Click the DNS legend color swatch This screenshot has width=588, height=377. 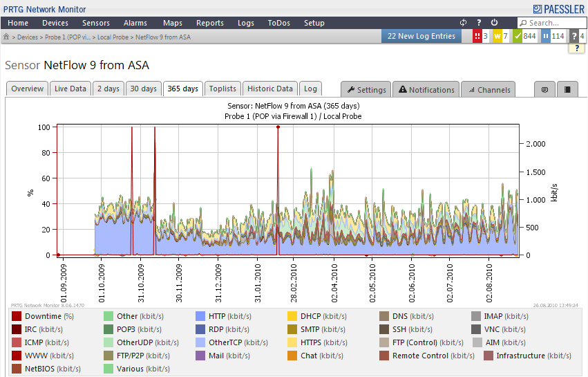tap(384, 316)
